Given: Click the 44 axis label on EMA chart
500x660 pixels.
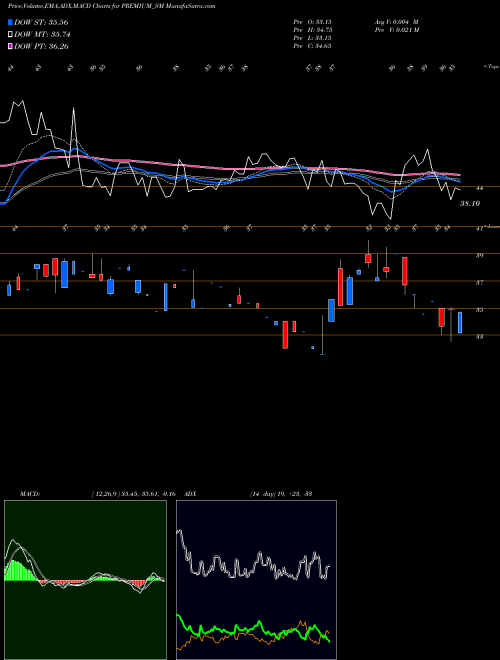Looking at the screenshot, I should pos(479,189).
